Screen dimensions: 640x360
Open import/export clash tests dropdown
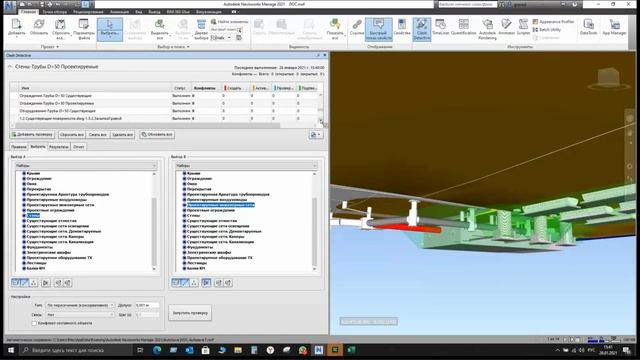316,134
